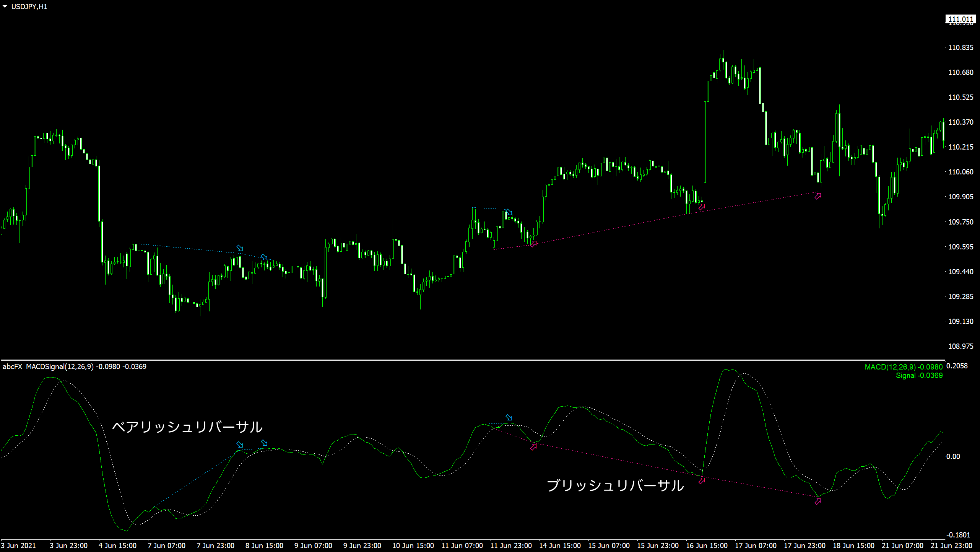980x552 pixels.
Task: Click the pink up arrow under the 11 Jun price low
Action: (x=533, y=244)
